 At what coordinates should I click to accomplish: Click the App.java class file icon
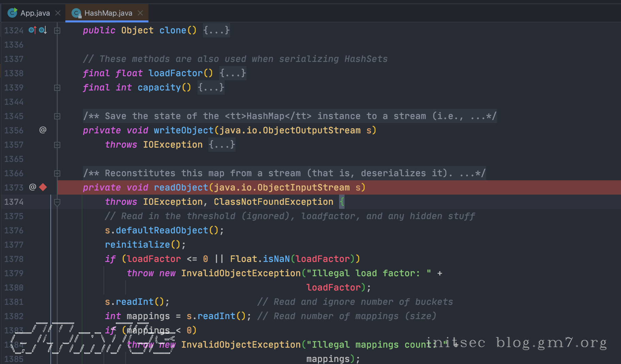coord(13,13)
